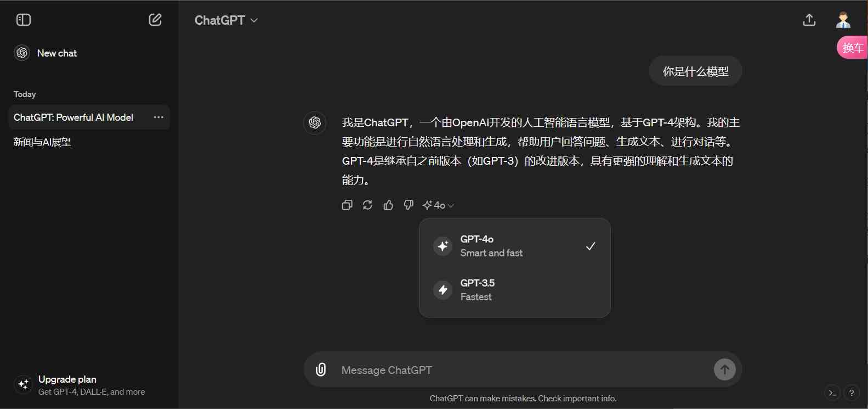Start a new chat with the compose icon
Image resolution: width=868 pixels, height=409 pixels.
pos(155,20)
